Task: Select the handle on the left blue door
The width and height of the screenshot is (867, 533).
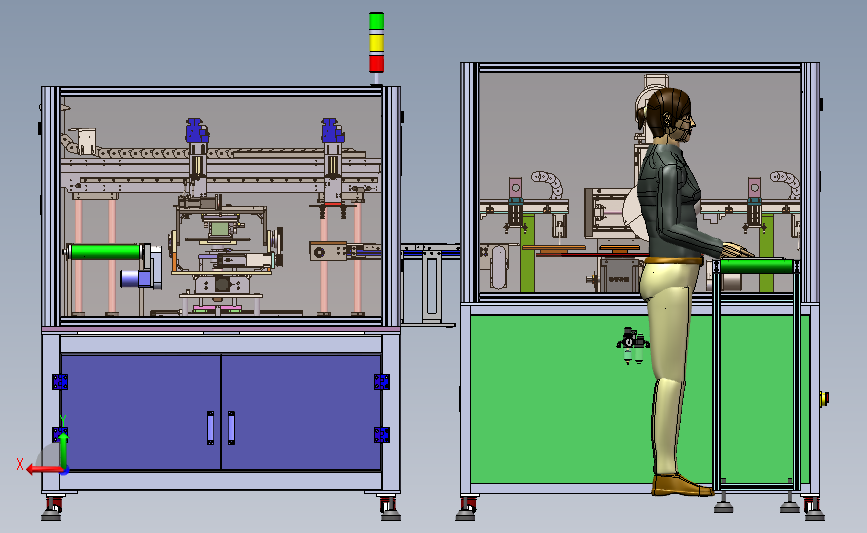Action: 211,427
